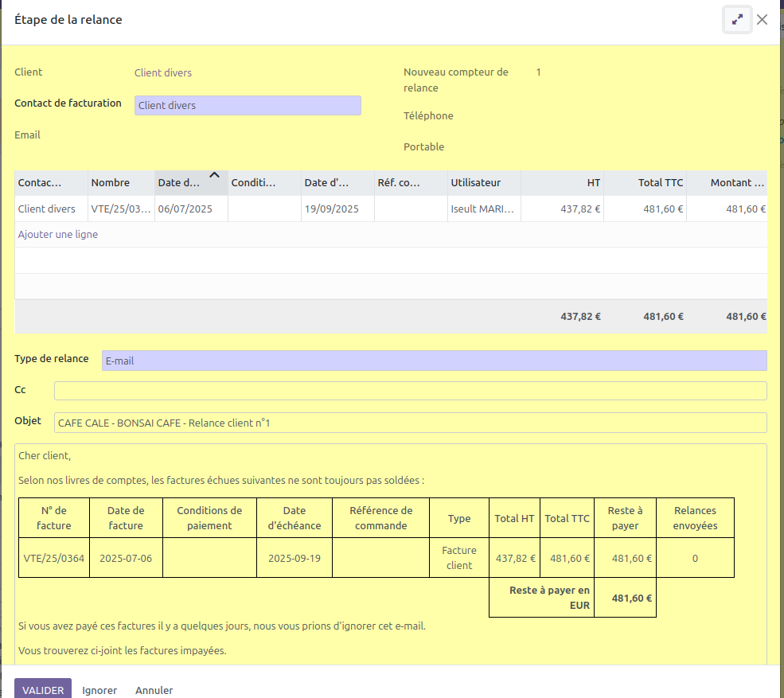Click Ajouter une ligne link
Image resolution: width=784 pixels, height=698 pixels.
pyautogui.click(x=58, y=235)
